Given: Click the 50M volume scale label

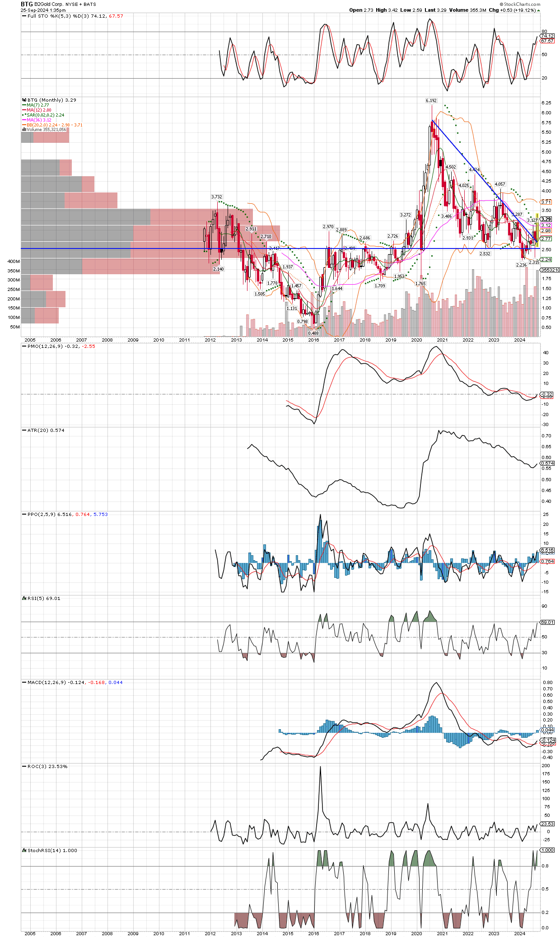Looking at the screenshot, I should pos(15,327).
